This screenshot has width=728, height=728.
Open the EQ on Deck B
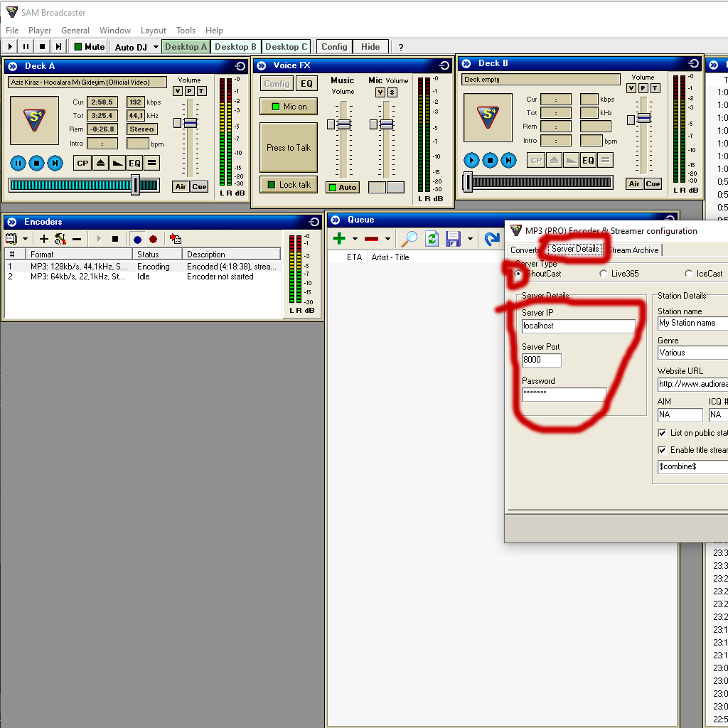coord(588,160)
